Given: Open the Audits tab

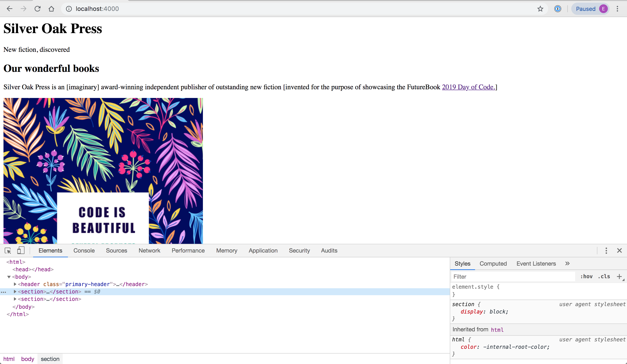Looking at the screenshot, I should 329,251.
